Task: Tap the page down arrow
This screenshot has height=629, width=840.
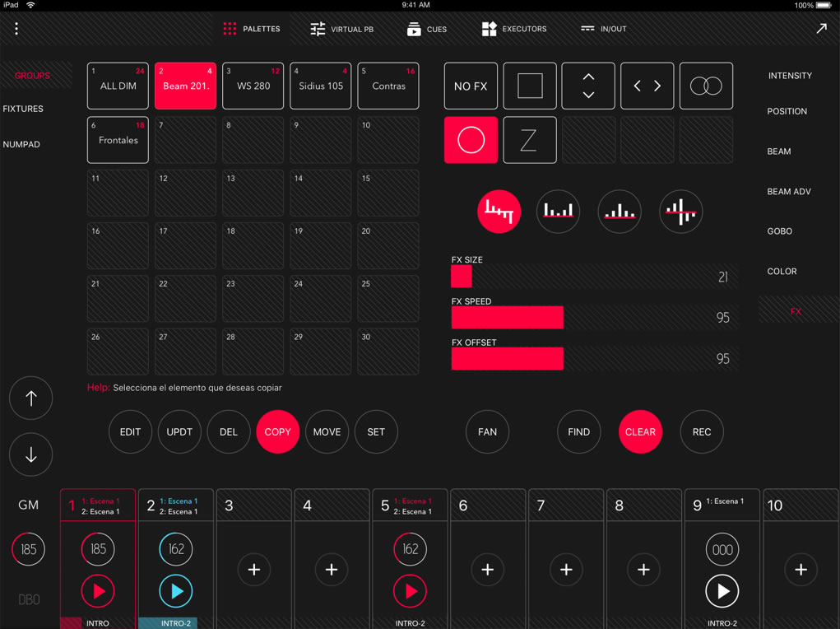Action: 31,454
